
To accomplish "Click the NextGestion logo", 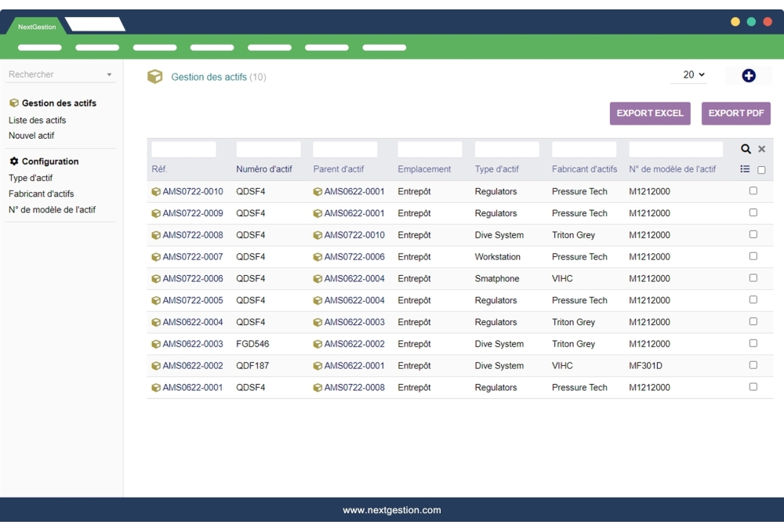I will point(35,25).
